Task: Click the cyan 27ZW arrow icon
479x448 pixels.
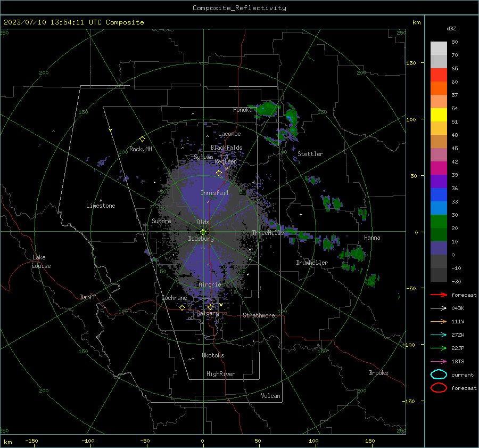Action: (439, 335)
